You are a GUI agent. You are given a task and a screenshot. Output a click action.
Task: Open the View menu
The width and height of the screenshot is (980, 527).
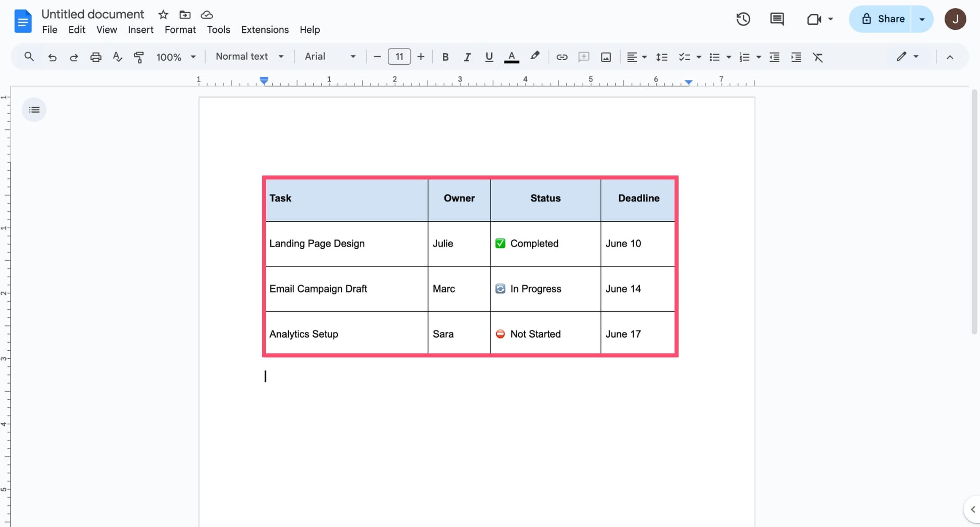coord(107,30)
